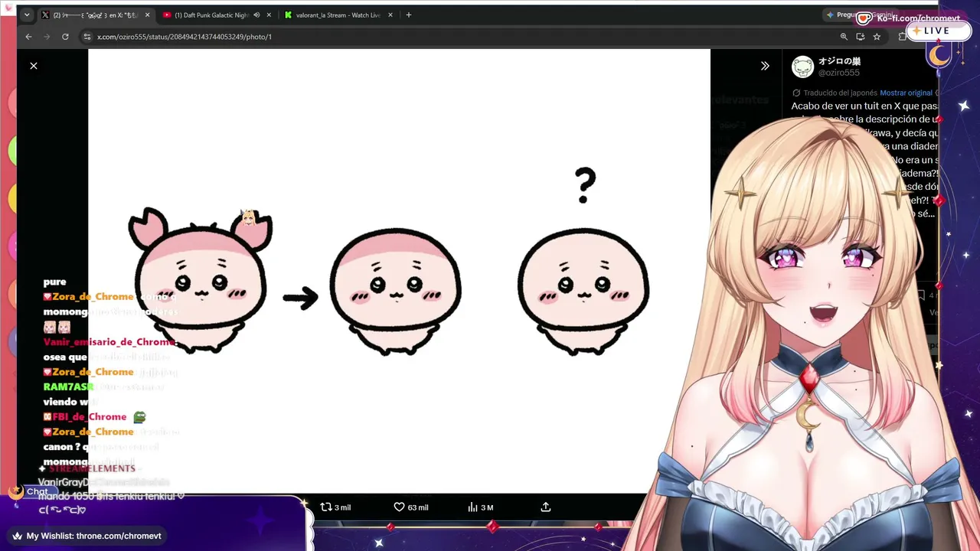Screen dimensions: 980x551
Task: Open the oziro555 profile avatar
Action: (802, 67)
